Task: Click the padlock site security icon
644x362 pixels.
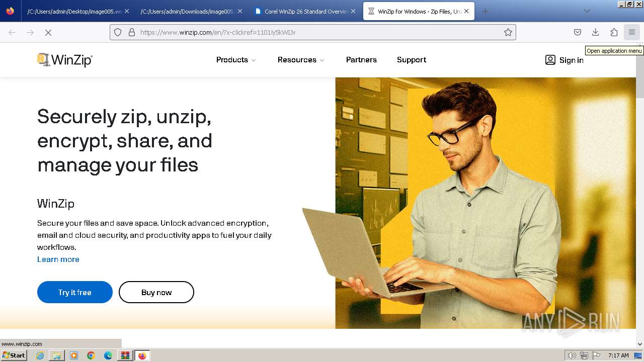Action: pyautogui.click(x=132, y=32)
